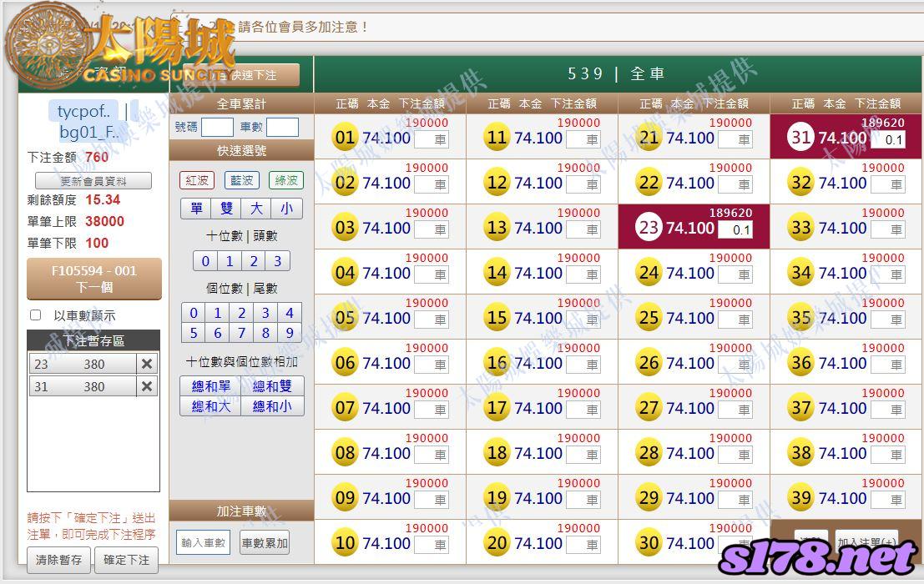Select yellow ball number 13
The image size is (924, 584).
point(497,228)
